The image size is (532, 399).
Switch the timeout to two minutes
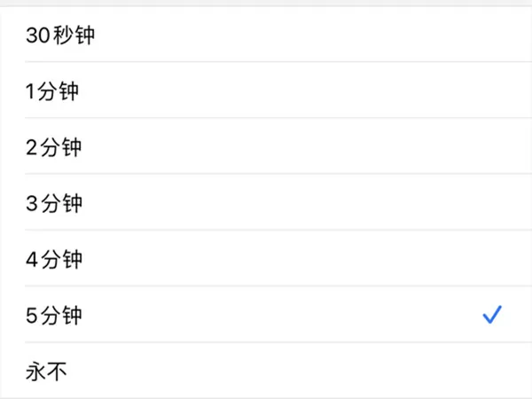[x=266, y=146]
